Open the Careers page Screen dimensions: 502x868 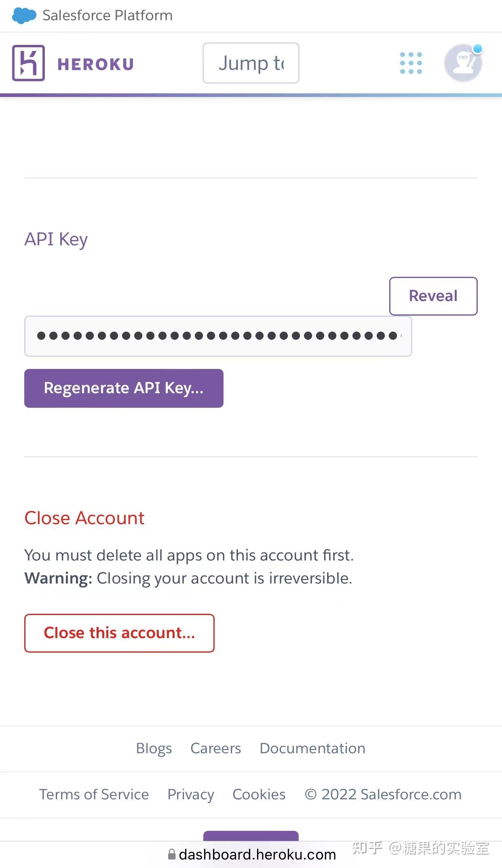(215, 749)
